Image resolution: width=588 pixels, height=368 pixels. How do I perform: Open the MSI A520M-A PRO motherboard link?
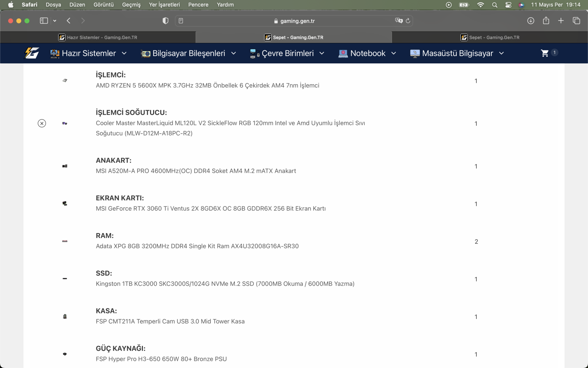point(196,171)
